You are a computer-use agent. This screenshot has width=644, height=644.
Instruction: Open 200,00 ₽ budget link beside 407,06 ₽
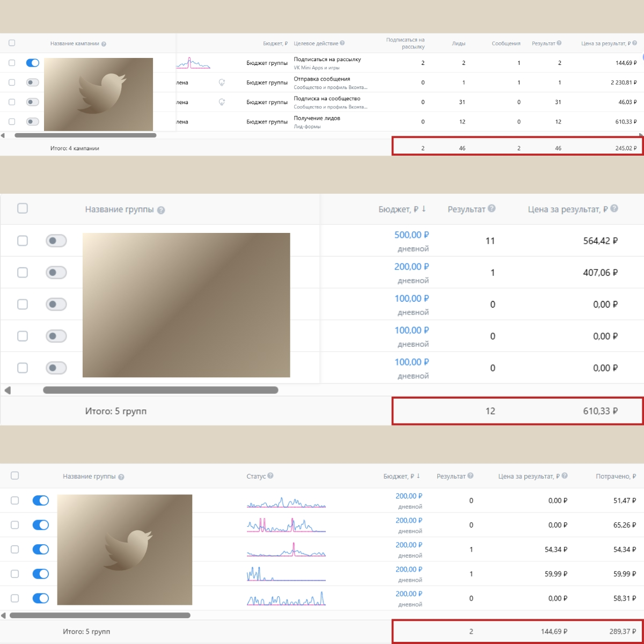pos(412,267)
